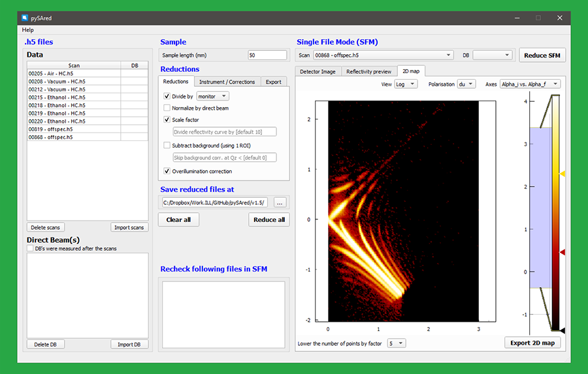Switch to the Instrument / Corrections tab
Screen dimensions: 588x374
(227, 82)
